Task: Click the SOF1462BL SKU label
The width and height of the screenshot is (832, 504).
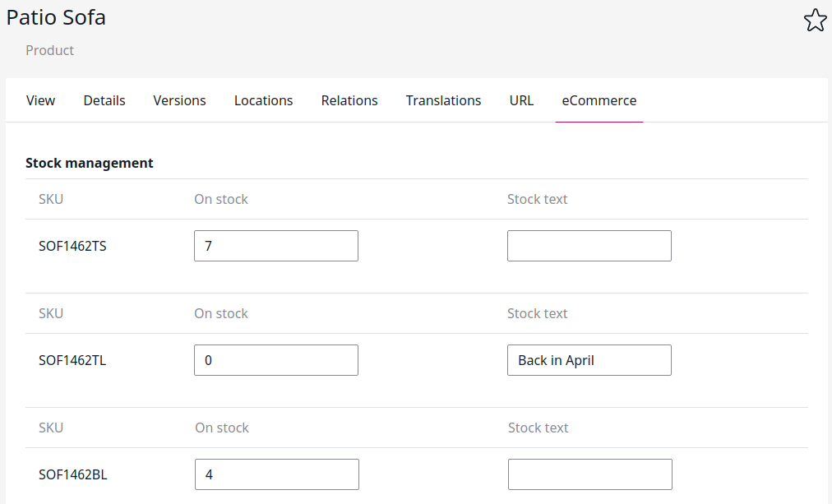Action: click(72, 474)
